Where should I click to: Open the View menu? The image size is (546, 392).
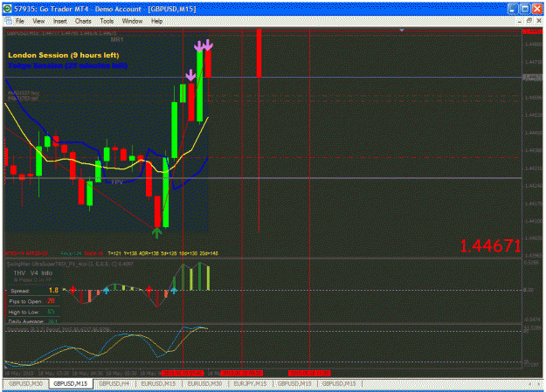38,21
